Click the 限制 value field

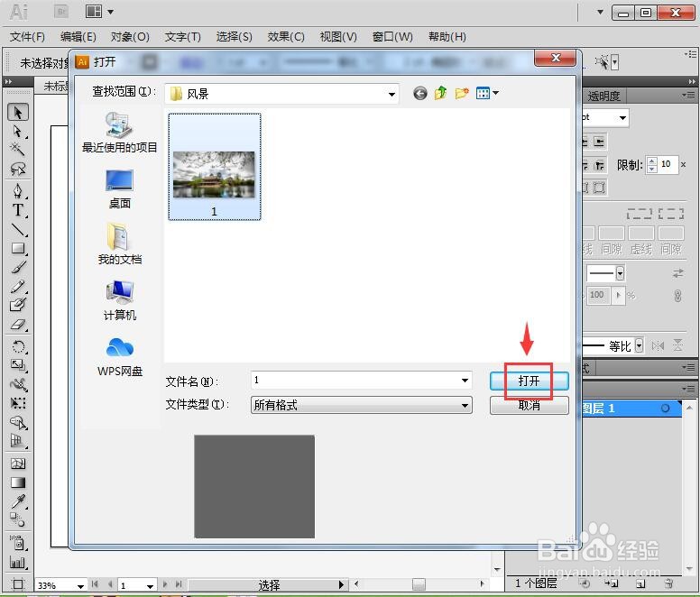(x=668, y=165)
